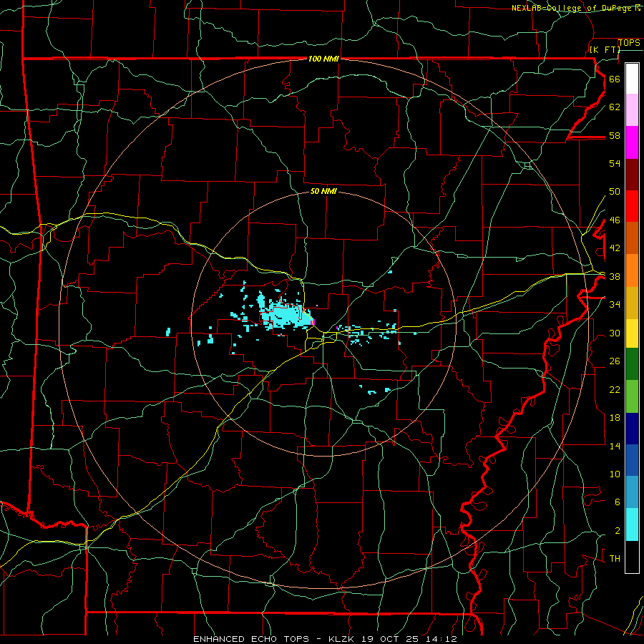
Task: Click the TOPS legend title
Action: (x=629, y=43)
